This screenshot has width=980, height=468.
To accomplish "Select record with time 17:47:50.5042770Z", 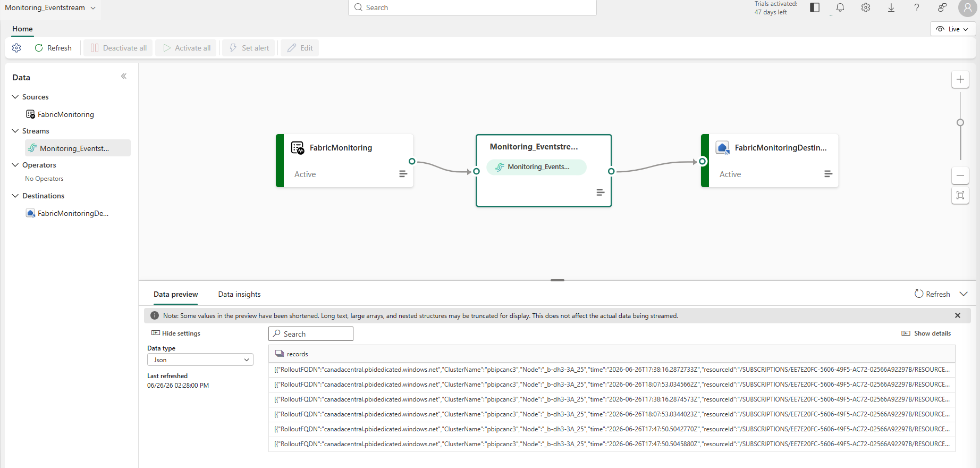I will point(612,429).
